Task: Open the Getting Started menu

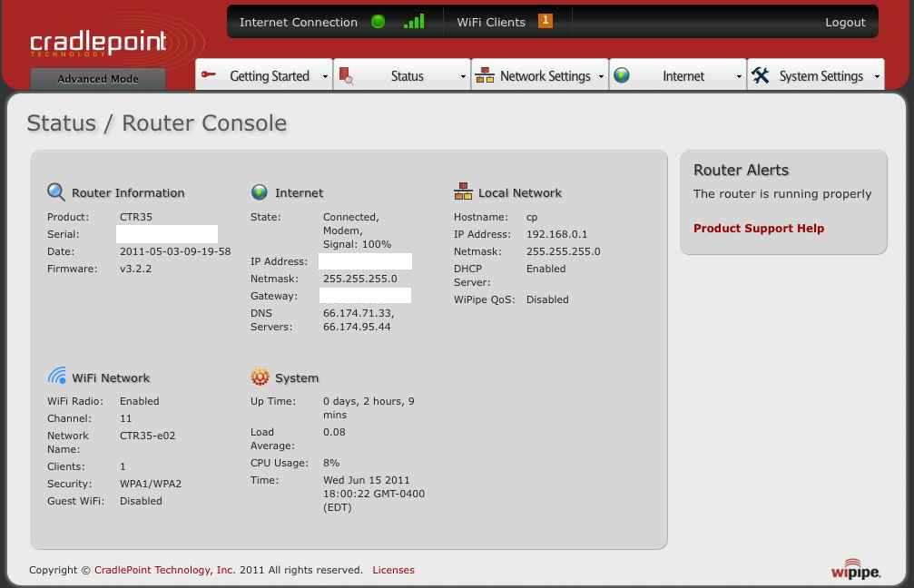Action: tap(264, 74)
